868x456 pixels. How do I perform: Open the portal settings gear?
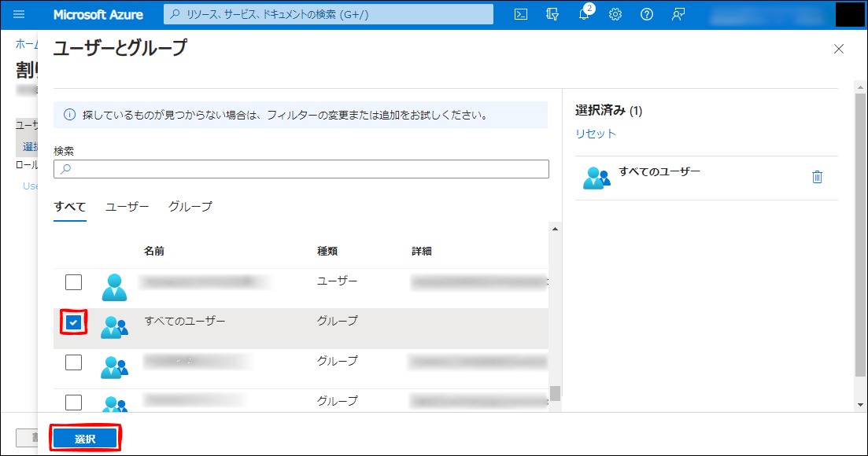click(x=615, y=14)
